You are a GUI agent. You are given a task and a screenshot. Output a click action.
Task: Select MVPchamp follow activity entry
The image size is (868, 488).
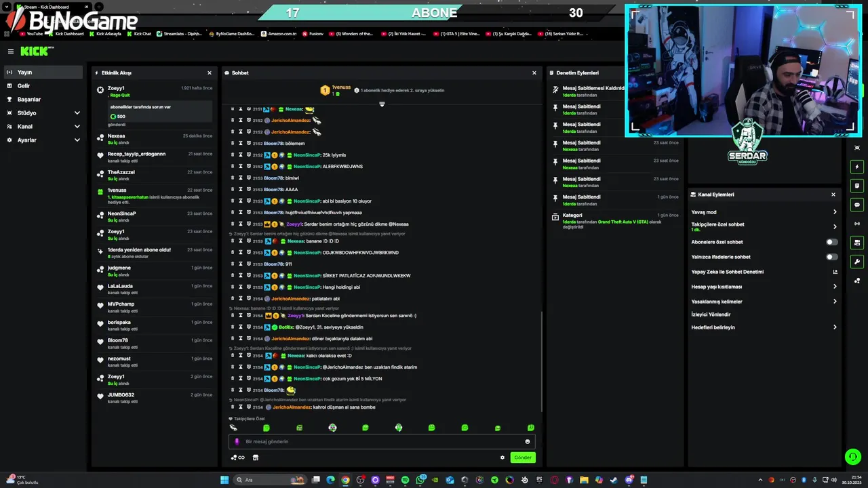pos(155,307)
